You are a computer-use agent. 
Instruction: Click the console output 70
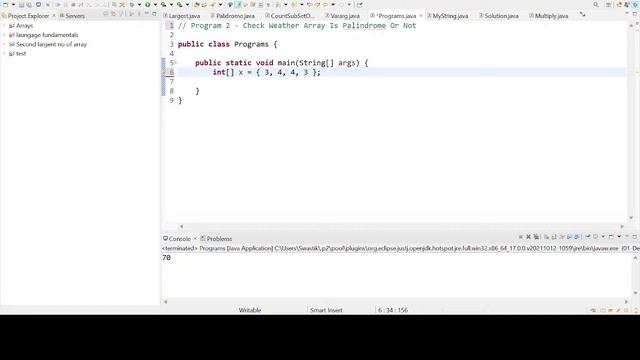pos(166,258)
